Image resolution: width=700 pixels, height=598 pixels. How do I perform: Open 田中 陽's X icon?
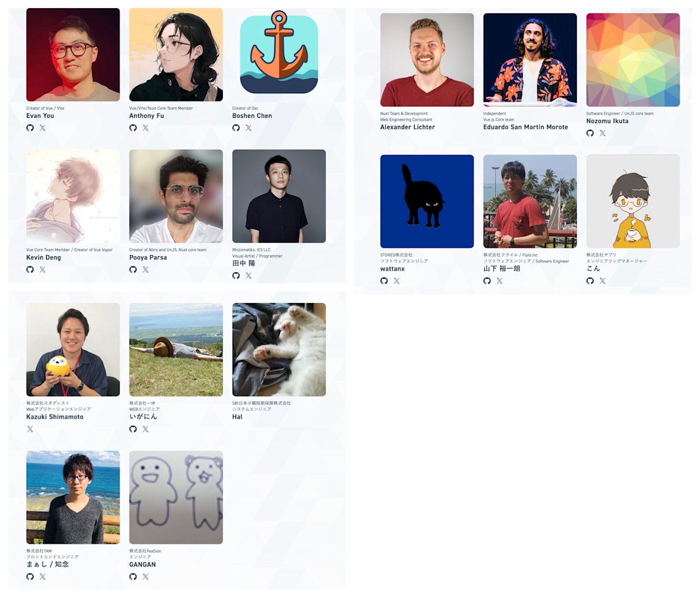point(249,275)
